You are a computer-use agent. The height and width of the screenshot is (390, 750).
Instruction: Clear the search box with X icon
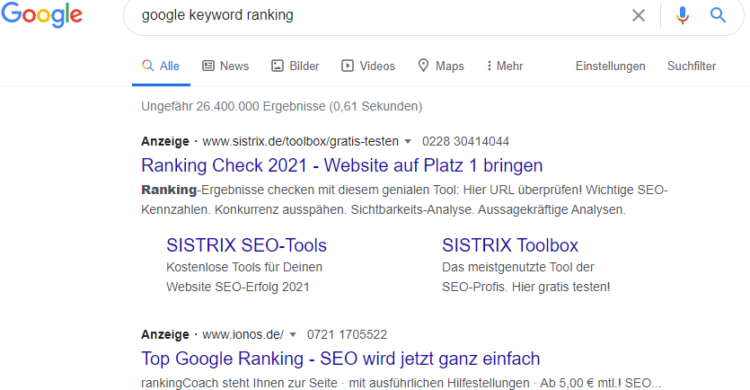[638, 15]
